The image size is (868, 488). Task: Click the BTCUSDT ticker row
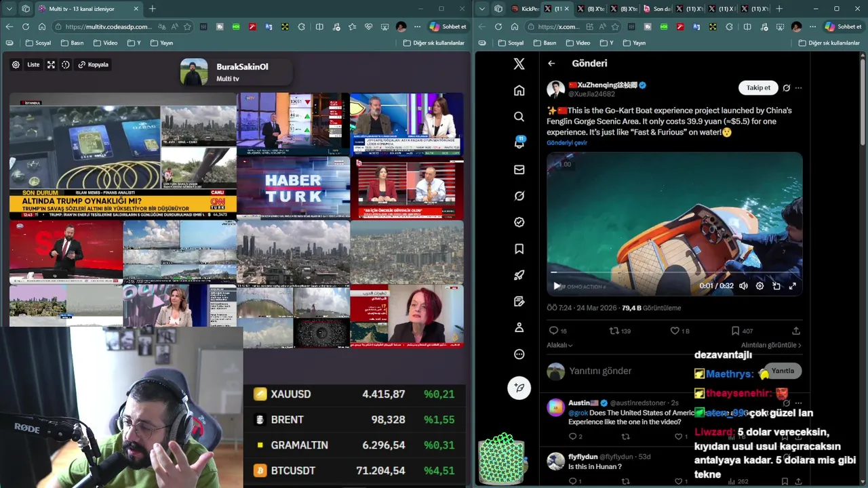354,470
